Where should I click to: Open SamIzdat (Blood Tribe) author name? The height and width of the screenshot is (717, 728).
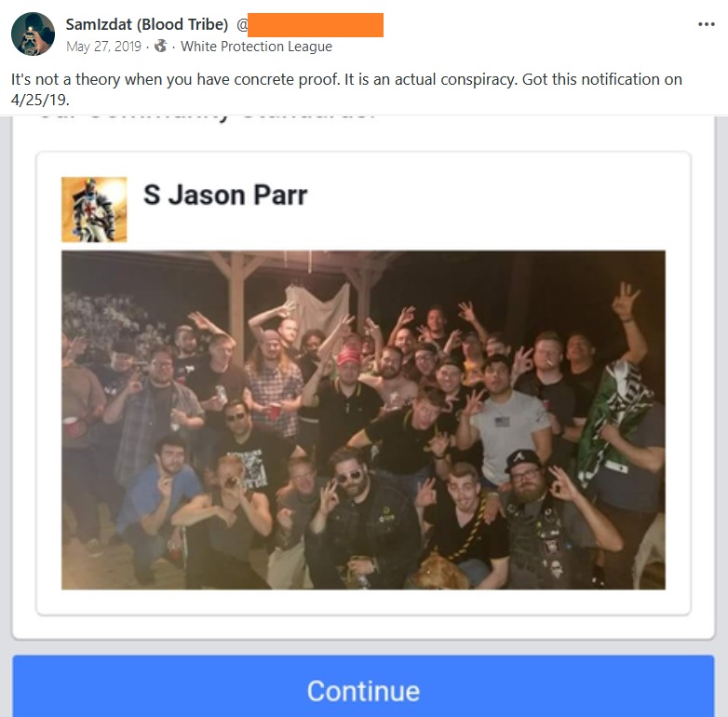pos(147,24)
